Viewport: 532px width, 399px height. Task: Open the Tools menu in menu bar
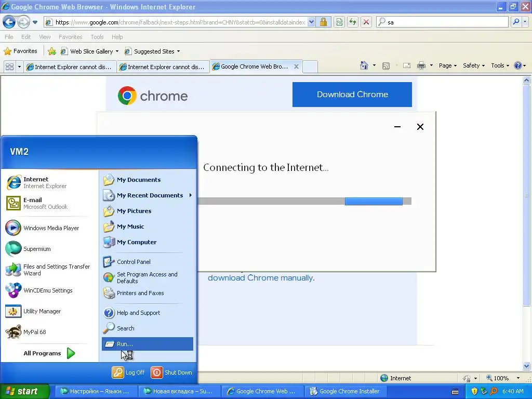(x=97, y=37)
